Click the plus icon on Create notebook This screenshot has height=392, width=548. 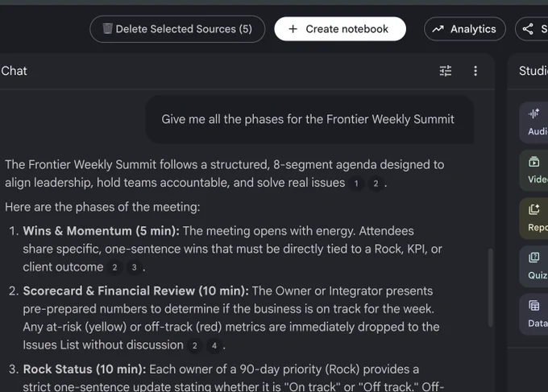293,29
